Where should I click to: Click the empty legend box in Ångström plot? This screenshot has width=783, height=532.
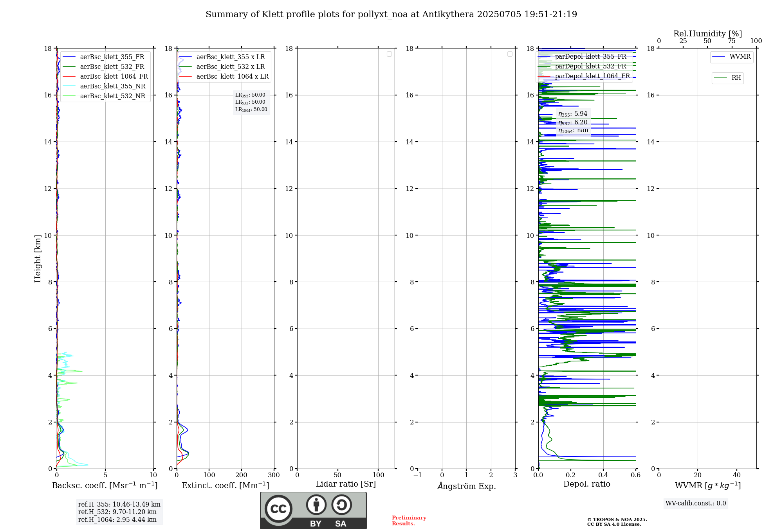(x=510, y=54)
